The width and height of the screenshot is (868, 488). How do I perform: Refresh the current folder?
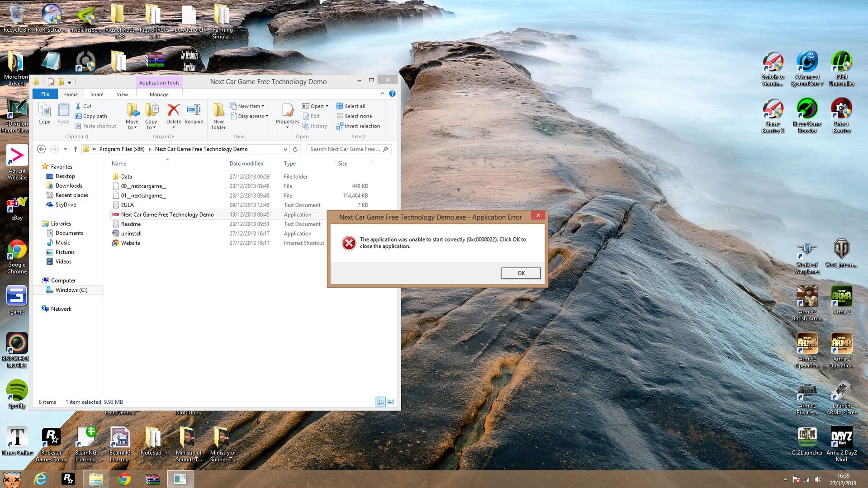[x=295, y=149]
